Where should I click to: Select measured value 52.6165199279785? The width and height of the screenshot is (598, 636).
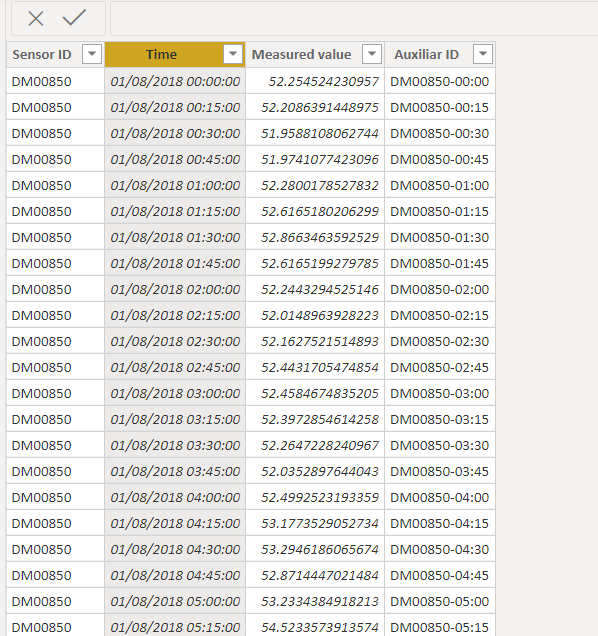tap(315, 263)
